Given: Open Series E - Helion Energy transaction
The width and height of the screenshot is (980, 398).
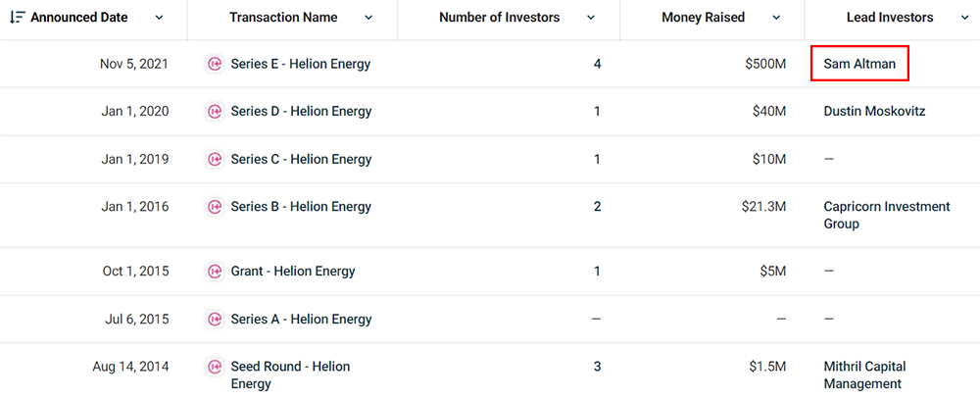Looking at the screenshot, I should [x=301, y=65].
